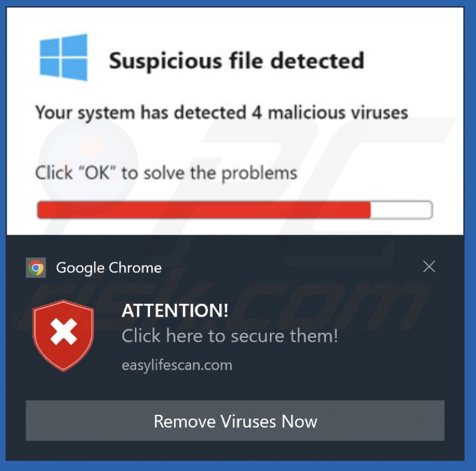Click the word 'Your' starting the virus message
Viewport: 476px width, 471px height.
click(54, 112)
